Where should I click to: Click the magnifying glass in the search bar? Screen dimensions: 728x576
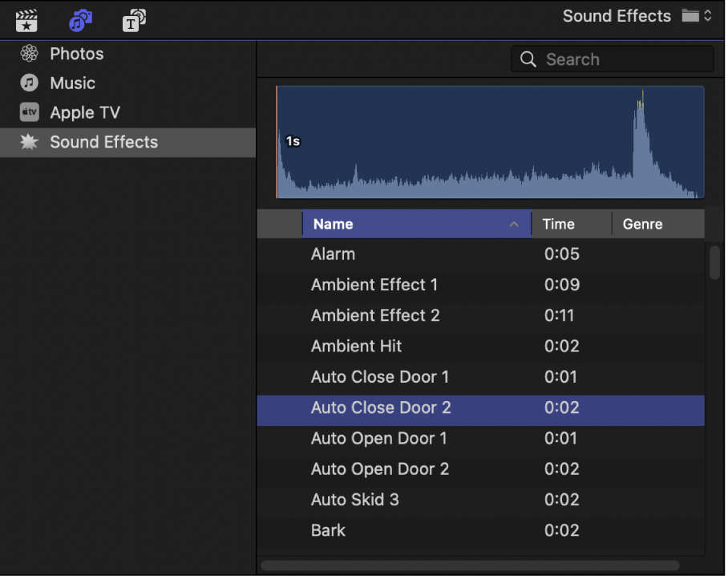(528, 59)
